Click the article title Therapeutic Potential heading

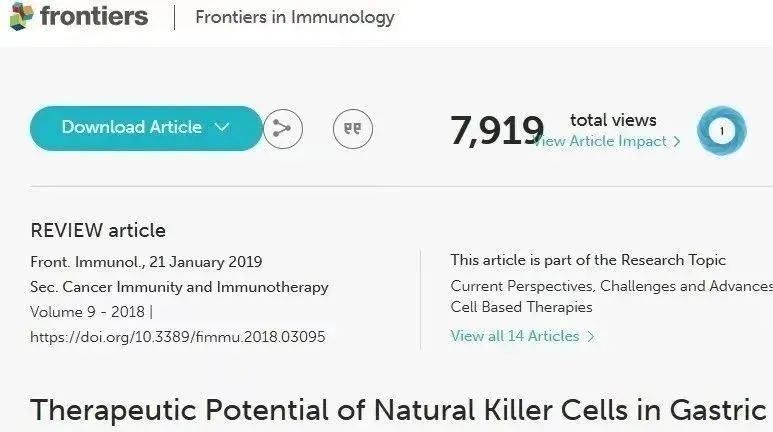pyautogui.click(x=398, y=410)
